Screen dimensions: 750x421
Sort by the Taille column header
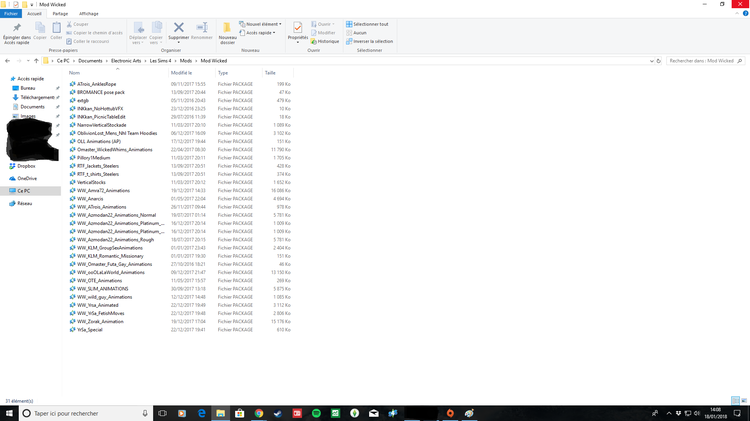pyautogui.click(x=277, y=73)
